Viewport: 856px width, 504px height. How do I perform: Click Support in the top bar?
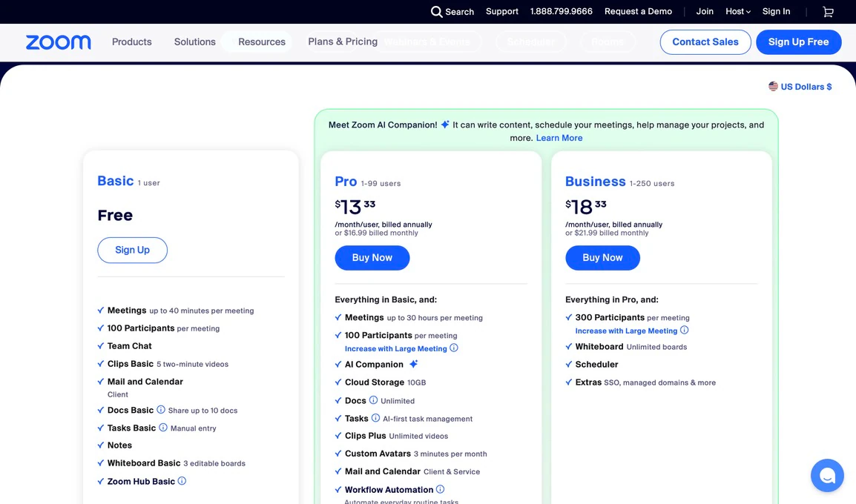coord(501,11)
